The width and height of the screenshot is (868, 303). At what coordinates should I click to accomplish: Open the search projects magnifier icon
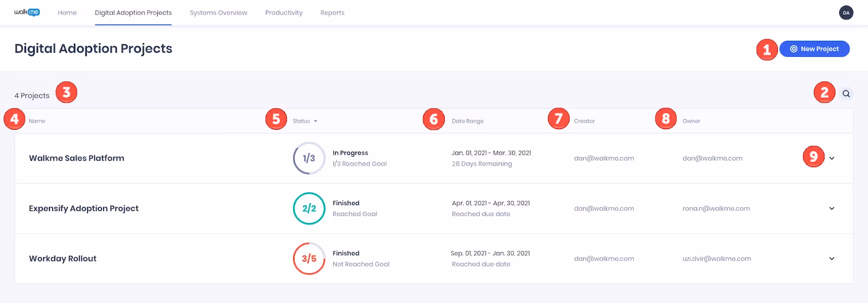click(846, 94)
